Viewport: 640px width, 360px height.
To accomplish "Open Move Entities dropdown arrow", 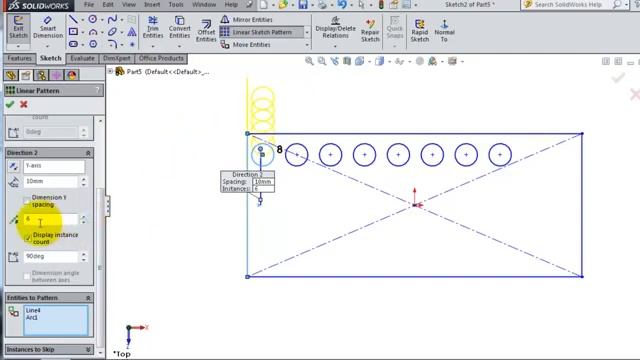I will coord(307,45).
